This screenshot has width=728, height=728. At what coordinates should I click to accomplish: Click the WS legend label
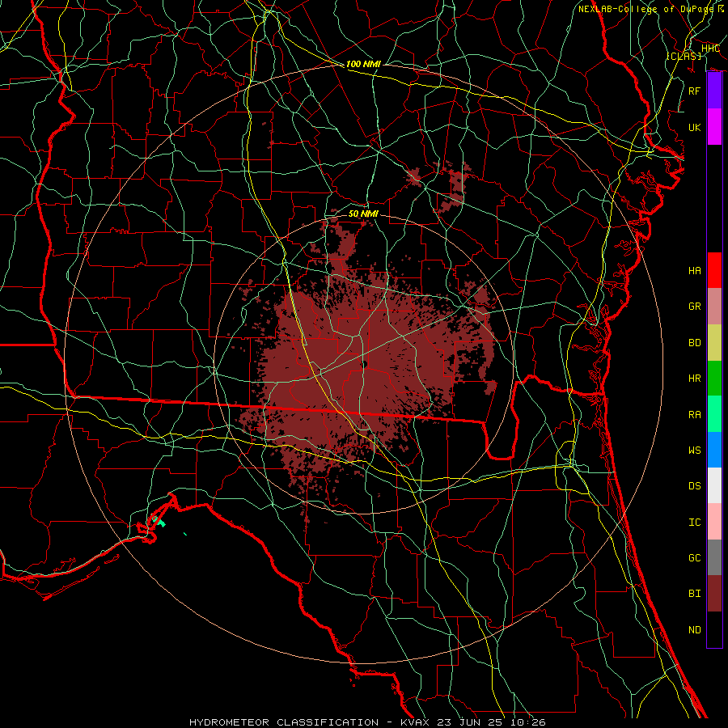click(x=695, y=451)
